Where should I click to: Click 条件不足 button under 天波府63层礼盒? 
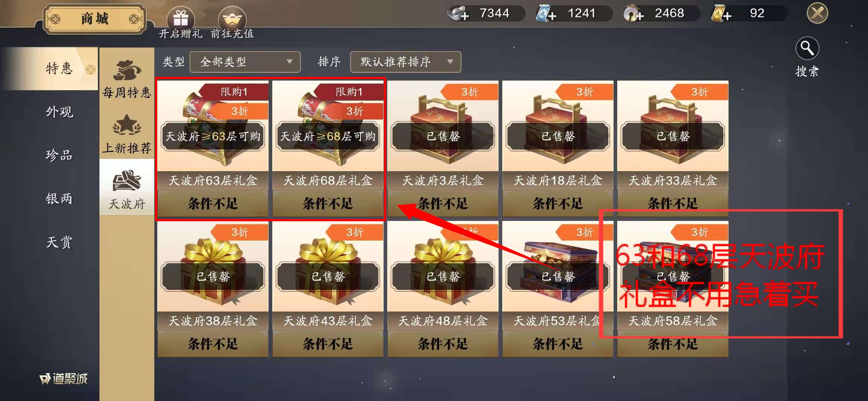213,203
